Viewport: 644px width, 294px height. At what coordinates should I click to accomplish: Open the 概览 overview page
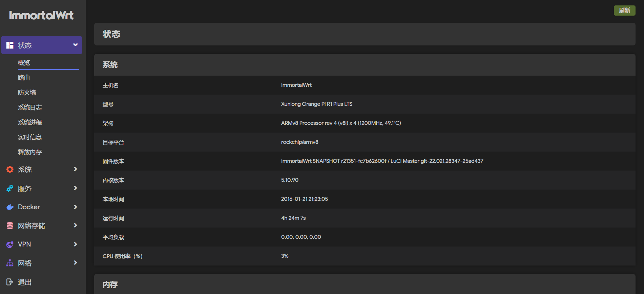point(24,63)
